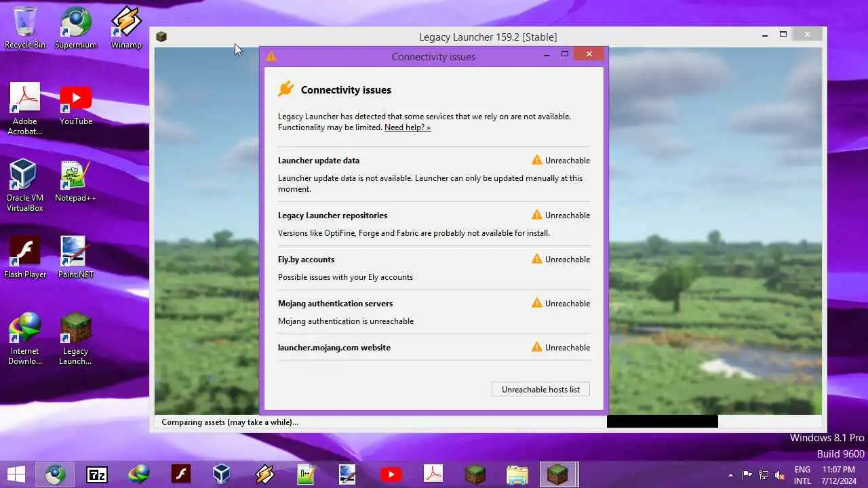
Task: Click the network tray icon
Action: (x=764, y=474)
